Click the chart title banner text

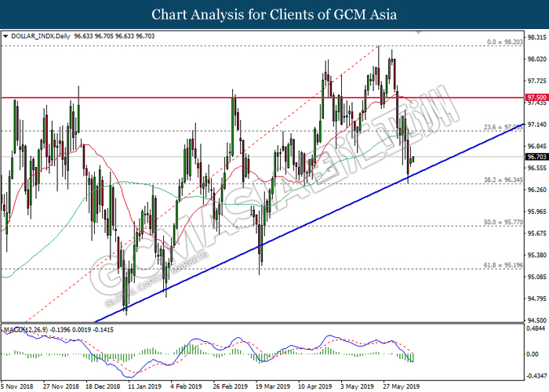pos(274,14)
